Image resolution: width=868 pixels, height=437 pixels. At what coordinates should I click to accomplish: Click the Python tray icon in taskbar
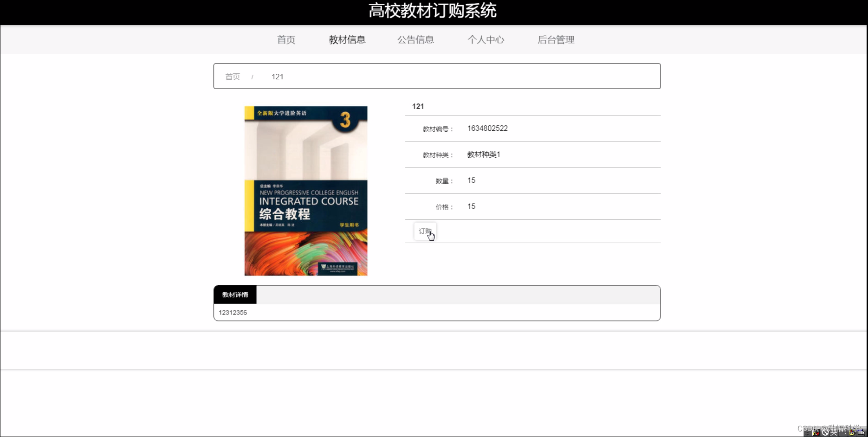816,433
